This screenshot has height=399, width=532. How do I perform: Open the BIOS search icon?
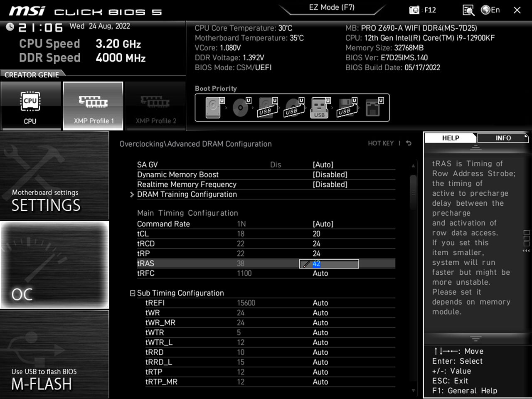click(468, 10)
